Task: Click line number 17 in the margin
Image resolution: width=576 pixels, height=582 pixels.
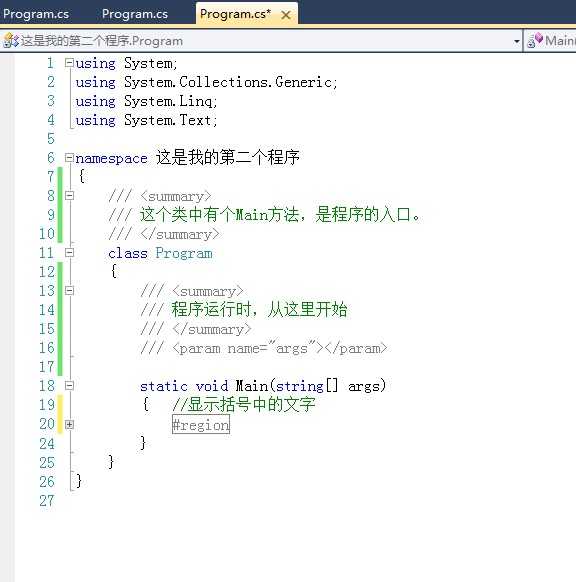Action: pyautogui.click(x=47, y=367)
